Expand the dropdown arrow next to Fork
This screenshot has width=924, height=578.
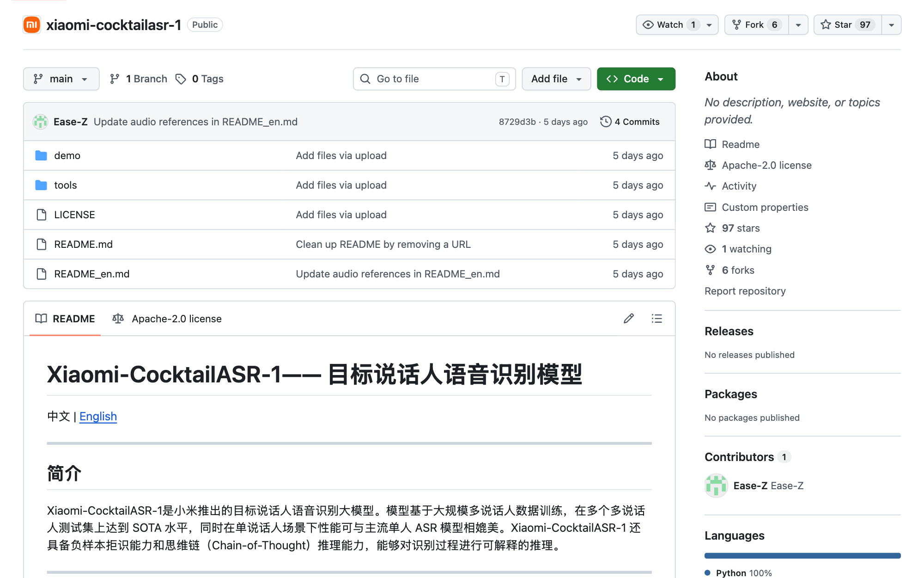[798, 25]
